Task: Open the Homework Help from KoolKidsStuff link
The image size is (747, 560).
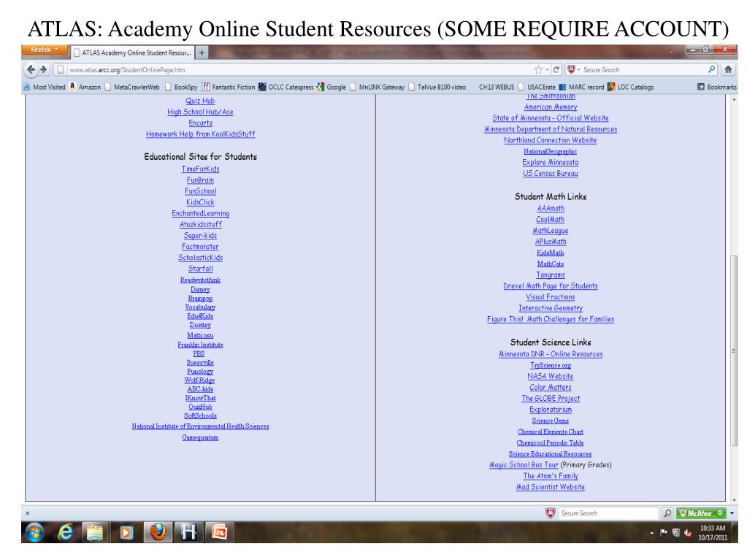Action: 201,134
